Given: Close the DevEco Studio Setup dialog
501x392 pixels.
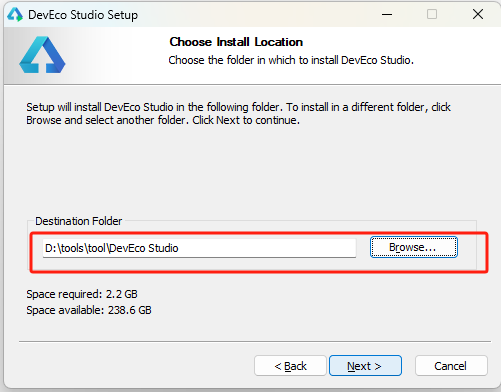Looking at the screenshot, I should [478, 14].
